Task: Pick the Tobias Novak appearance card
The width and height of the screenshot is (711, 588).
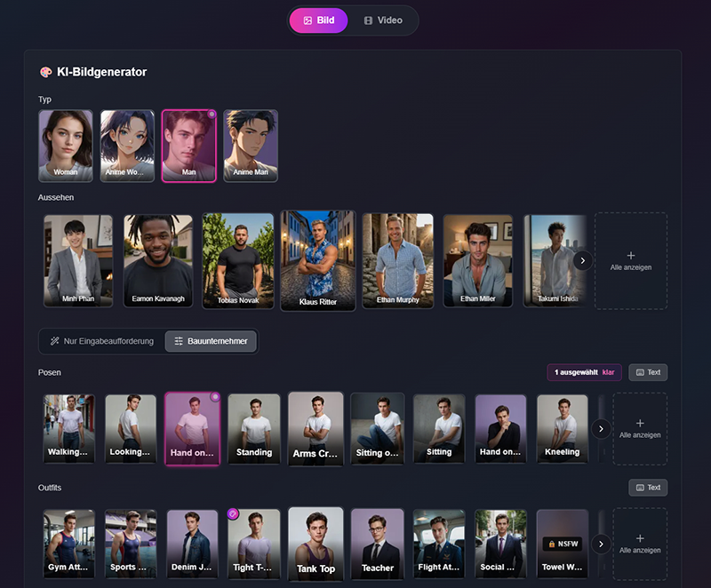Action: [238, 261]
